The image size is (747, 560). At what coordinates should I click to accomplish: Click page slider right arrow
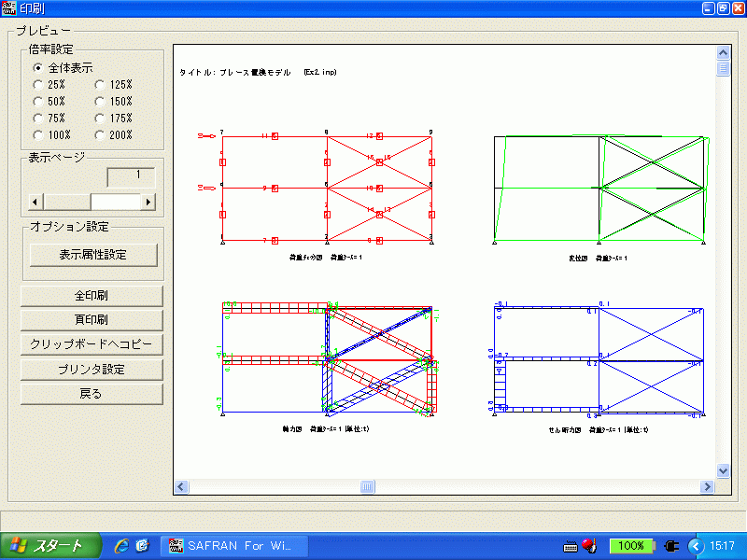coord(148,202)
